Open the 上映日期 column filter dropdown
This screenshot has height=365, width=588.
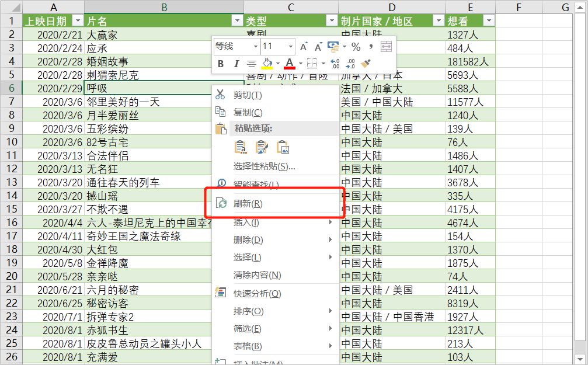78,20
